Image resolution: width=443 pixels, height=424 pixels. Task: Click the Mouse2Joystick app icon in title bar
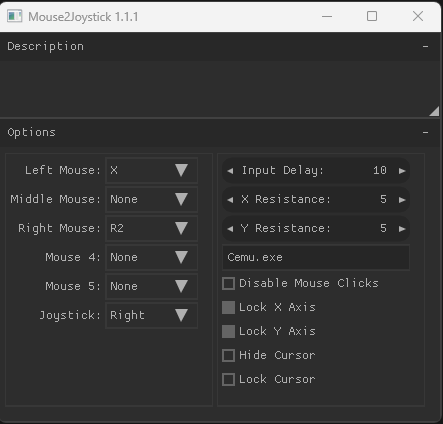(15, 16)
